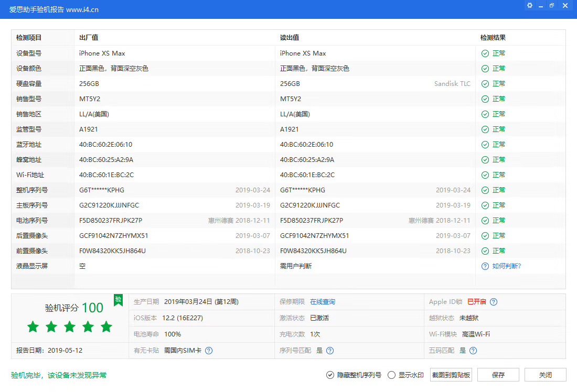The width and height of the screenshot is (577, 392).
Task: Click the factory 销售地区 value LL/A(美国)
Action: [94, 114]
